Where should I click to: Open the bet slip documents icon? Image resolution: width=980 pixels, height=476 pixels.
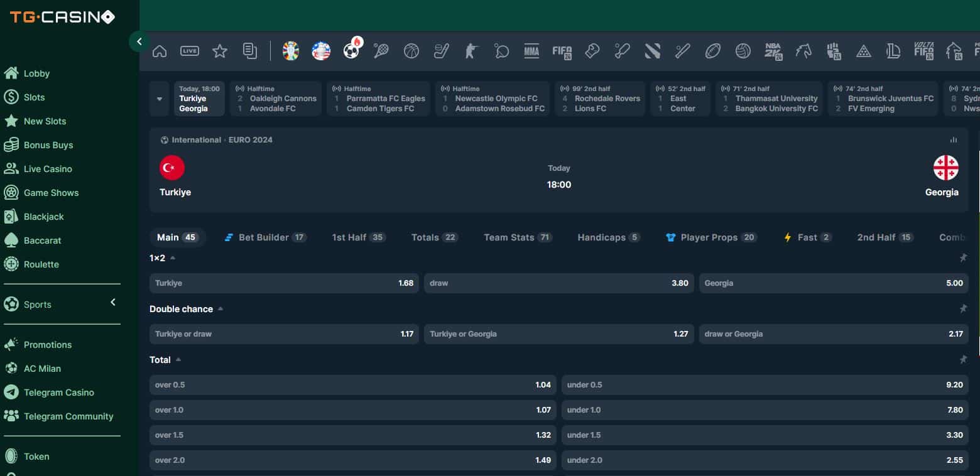point(250,51)
